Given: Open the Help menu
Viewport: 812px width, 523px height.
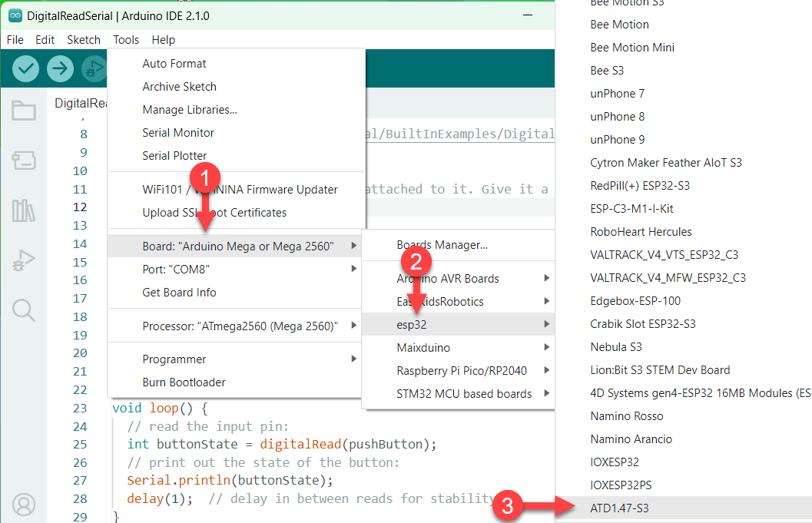Looking at the screenshot, I should pyautogui.click(x=164, y=40).
